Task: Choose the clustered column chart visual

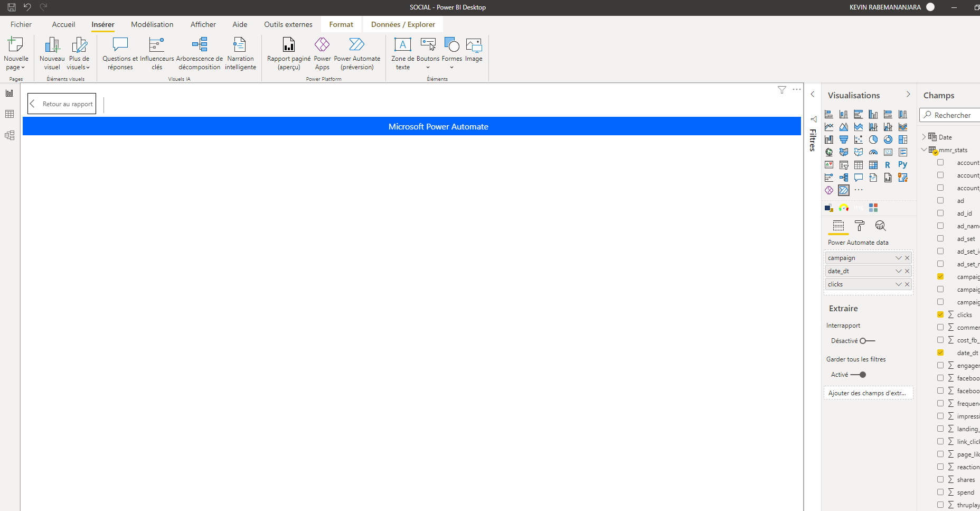Action: (x=873, y=114)
